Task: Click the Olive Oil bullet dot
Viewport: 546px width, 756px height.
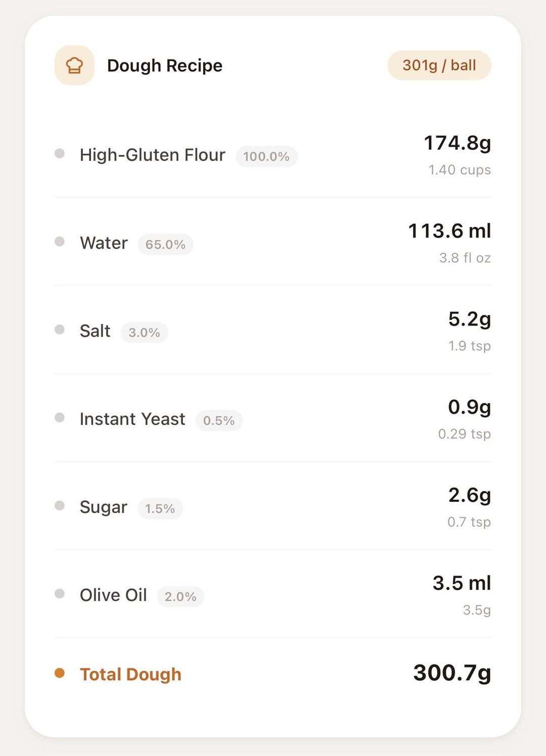Action: click(60, 593)
